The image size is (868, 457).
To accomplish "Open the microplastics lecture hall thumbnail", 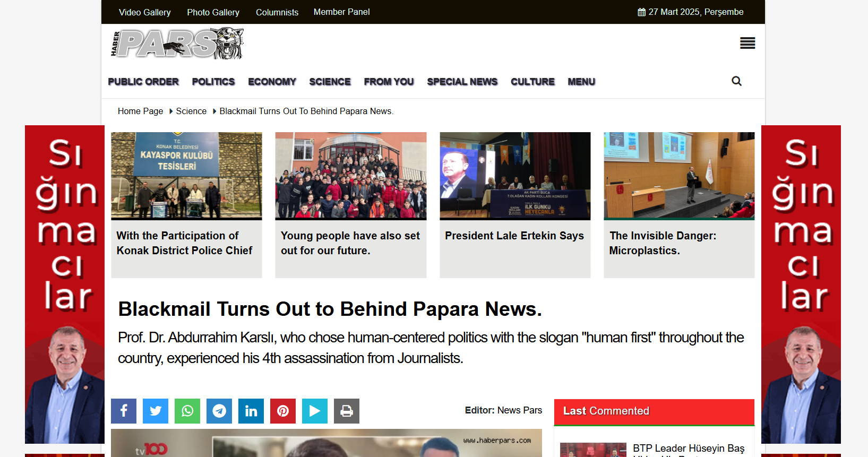I will 679,175.
